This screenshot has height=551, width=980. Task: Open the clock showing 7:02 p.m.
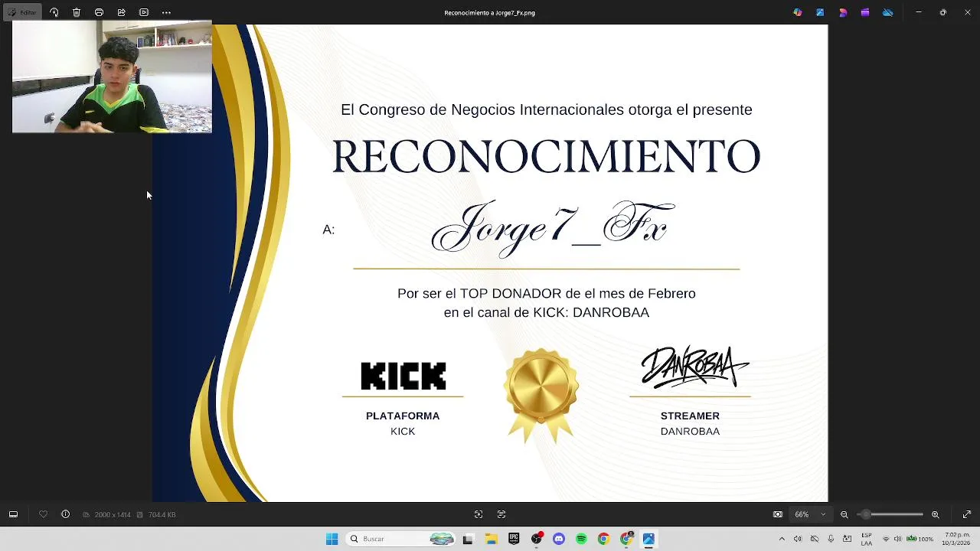[955, 539]
